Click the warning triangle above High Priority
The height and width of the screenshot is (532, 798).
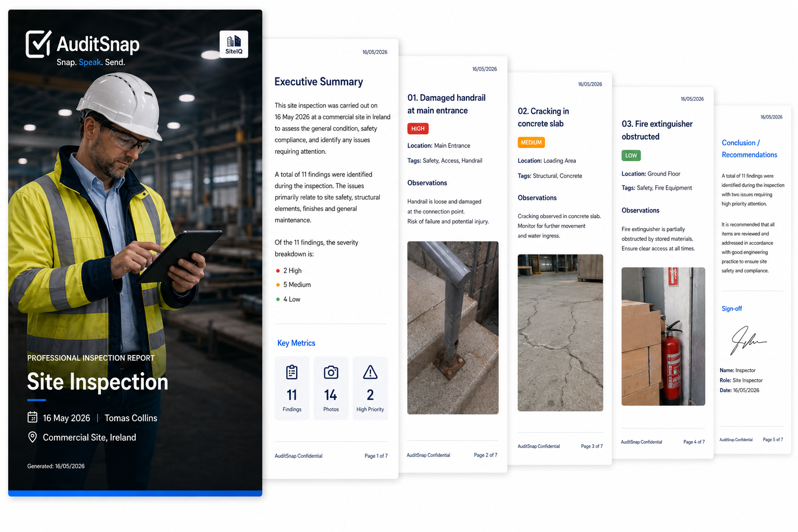[370, 372]
